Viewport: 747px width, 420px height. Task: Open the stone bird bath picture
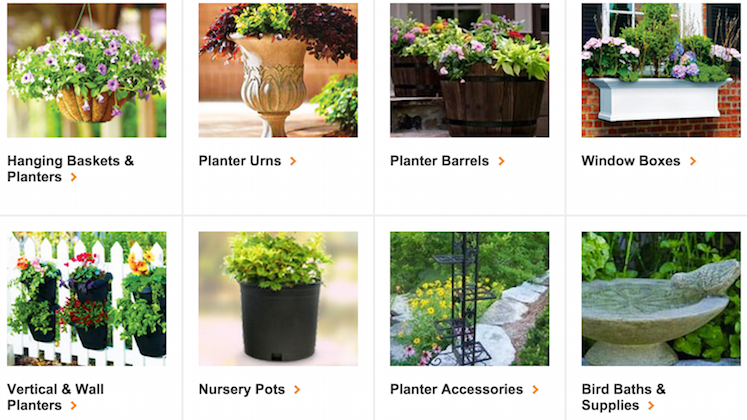click(661, 299)
